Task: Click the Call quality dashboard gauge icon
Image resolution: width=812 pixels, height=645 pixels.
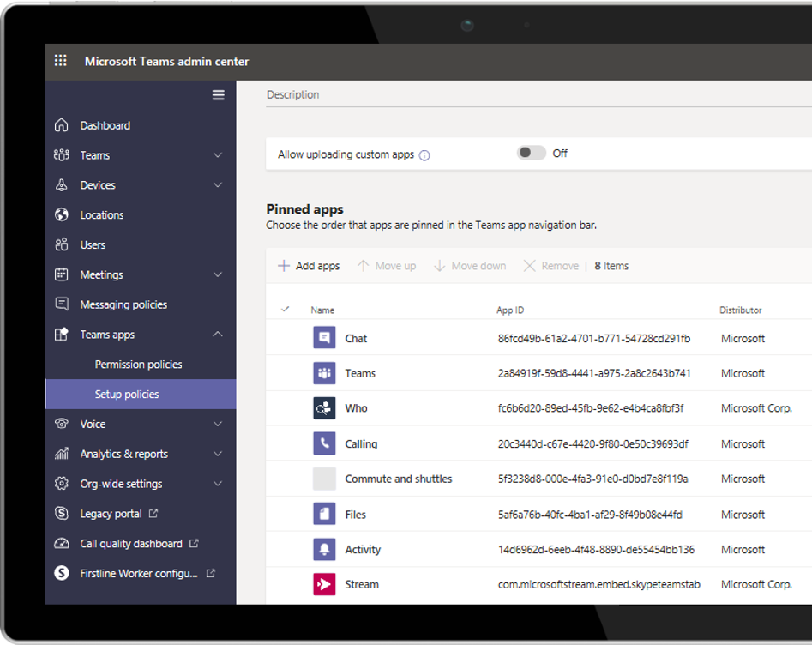Action: click(61, 544)
